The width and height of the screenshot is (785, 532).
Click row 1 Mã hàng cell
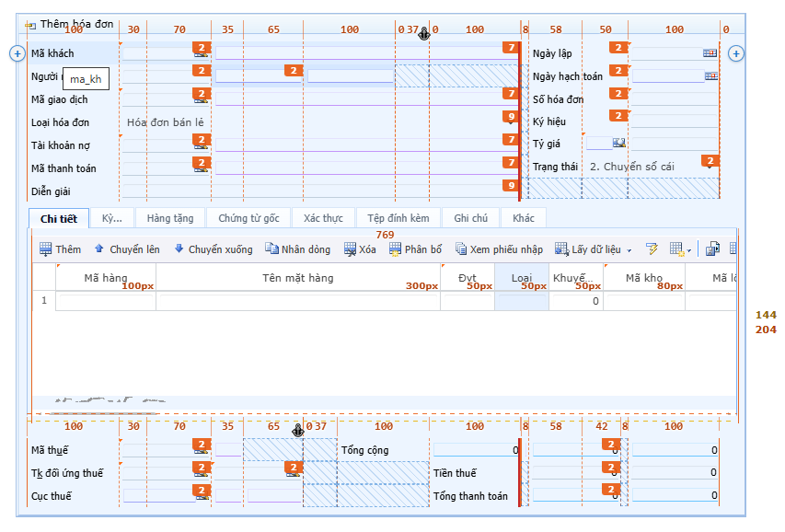click(x=106, y=301)
